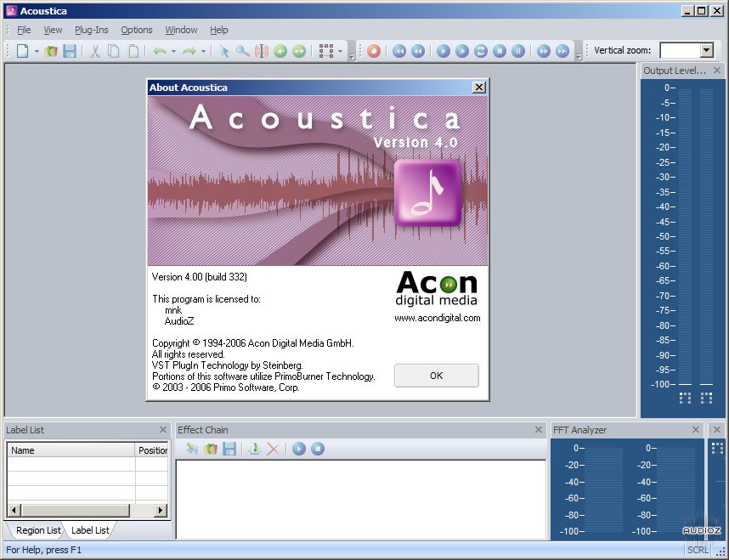Add effect to the Effect Chain
Viewport: 729px width, 560px height.
191,449
